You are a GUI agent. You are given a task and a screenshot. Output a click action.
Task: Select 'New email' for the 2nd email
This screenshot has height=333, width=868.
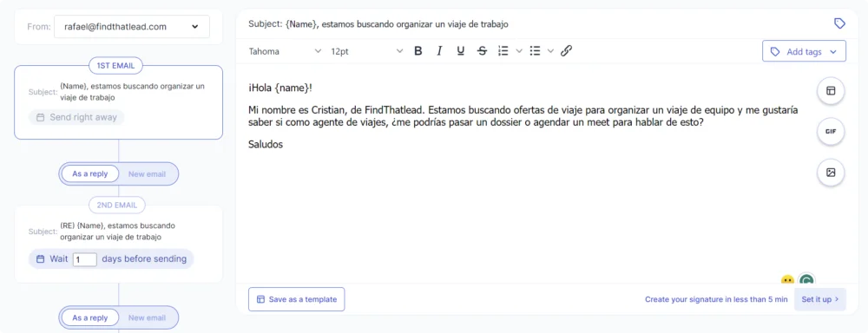[x=148, y=173]
